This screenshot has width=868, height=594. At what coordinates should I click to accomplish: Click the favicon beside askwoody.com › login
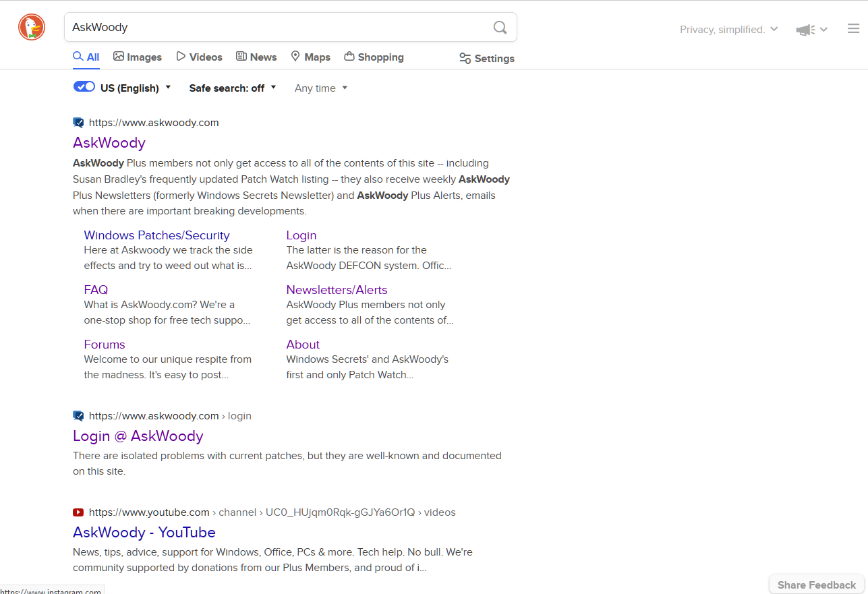tap(78, 416)
